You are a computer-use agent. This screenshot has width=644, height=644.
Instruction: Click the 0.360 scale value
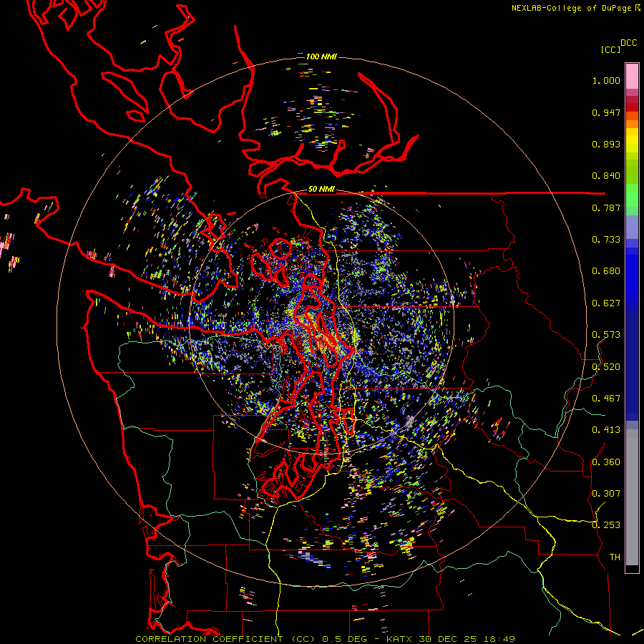[606, 462]
